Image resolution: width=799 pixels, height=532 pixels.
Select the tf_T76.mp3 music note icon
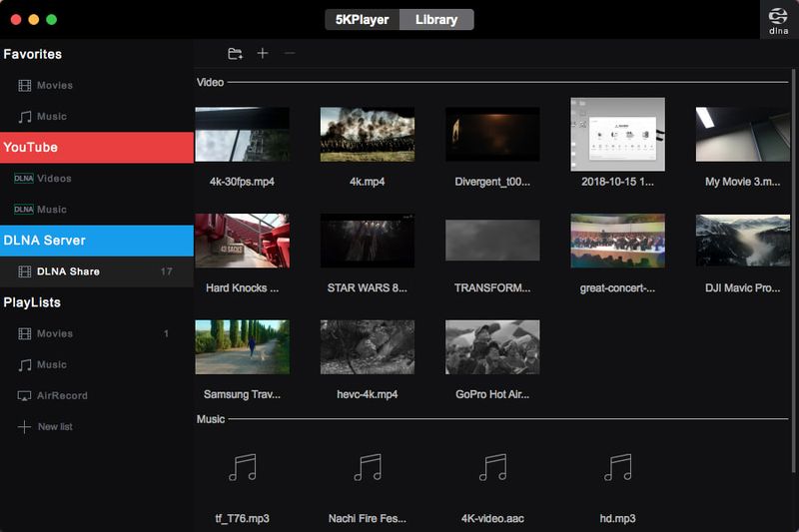[242, 467]
